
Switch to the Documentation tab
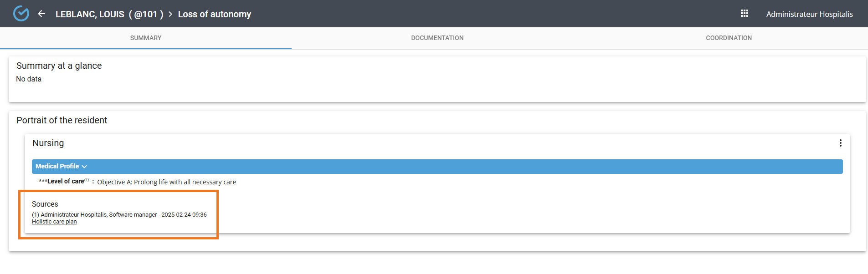click(x=437, y=38)
